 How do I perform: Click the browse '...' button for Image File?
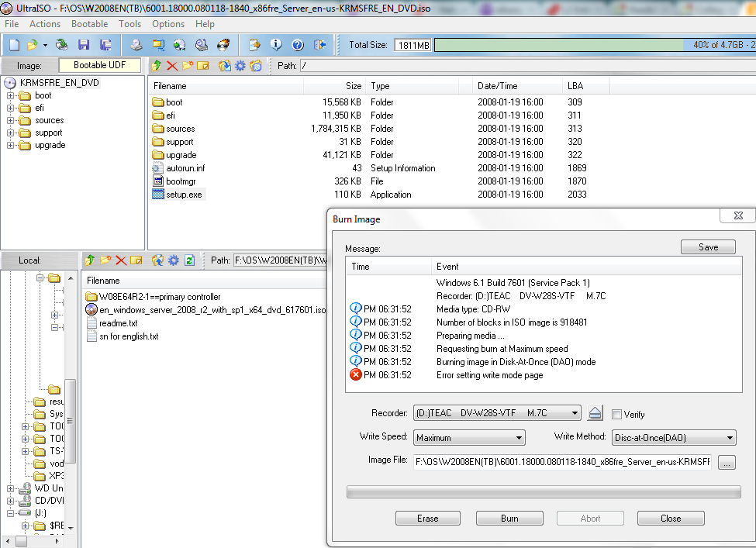[727, 462]
